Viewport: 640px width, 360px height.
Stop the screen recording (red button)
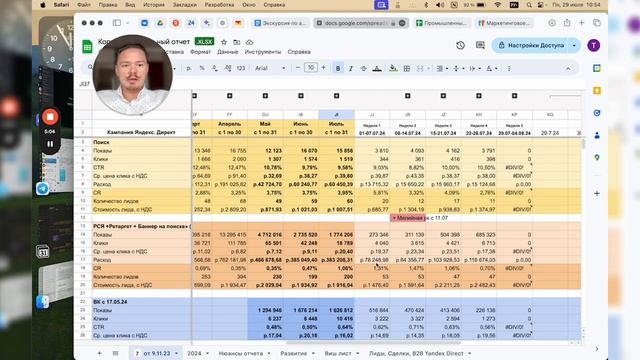pyautogui.click(x=50, y=117)
